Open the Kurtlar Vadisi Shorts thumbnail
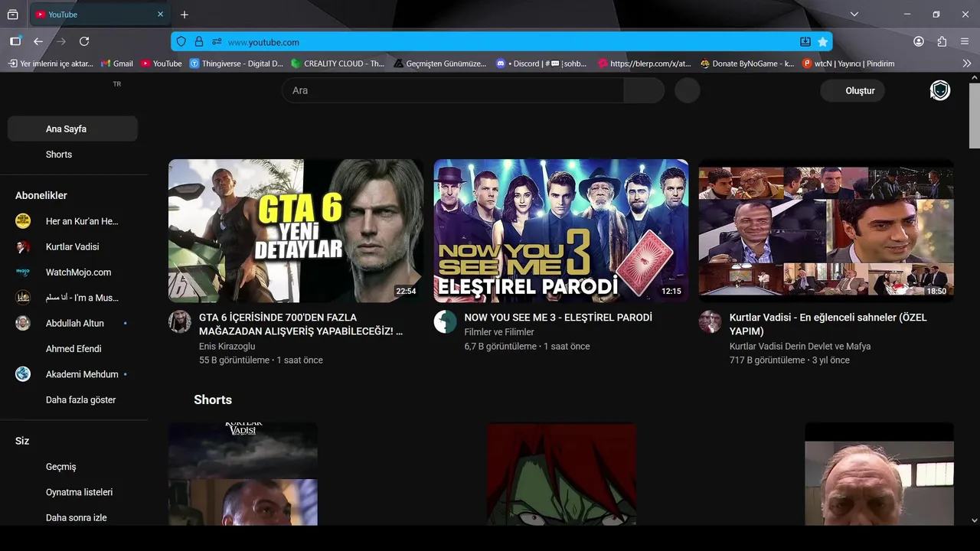Image resolution: width=980 pixels, height=551 pixels. click(x=243, y=474)
